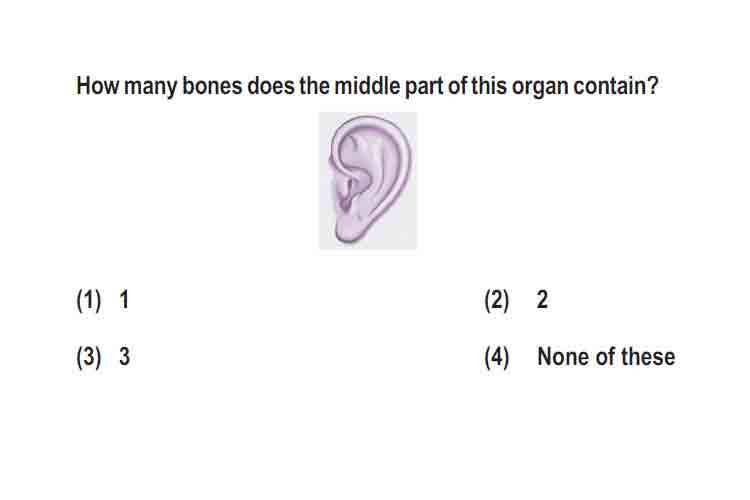Click the word 'None' in fourth option
This screenshot has height=500, width=750.
coord(563,356)
